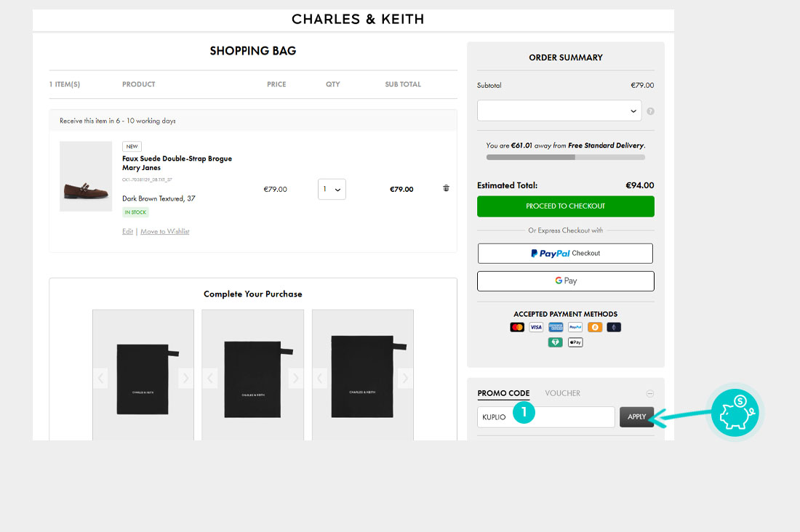The image size is (800, 532).
Task: Check out with PayPal
Action: pyautogui.click(x=565, y=254)
